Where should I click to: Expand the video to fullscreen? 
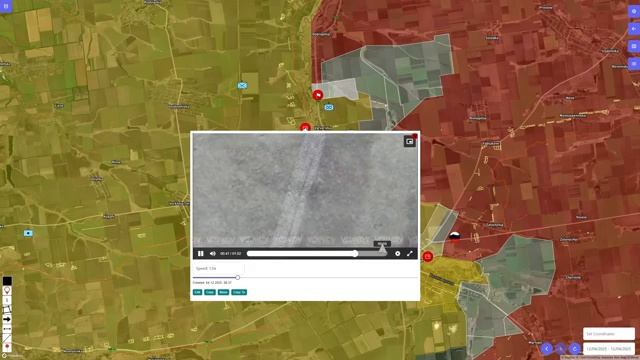pyautogui.click(x=409, y=253)
